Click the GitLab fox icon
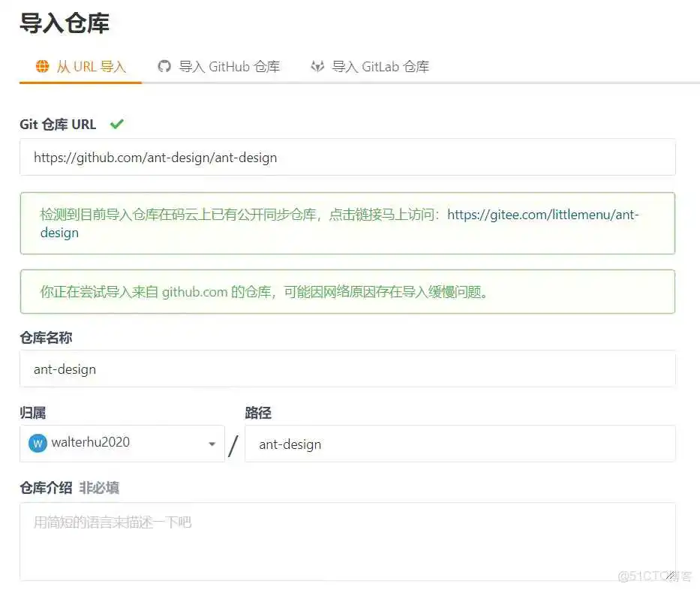Viewport: 700px width, 590px height. (317, 66)
